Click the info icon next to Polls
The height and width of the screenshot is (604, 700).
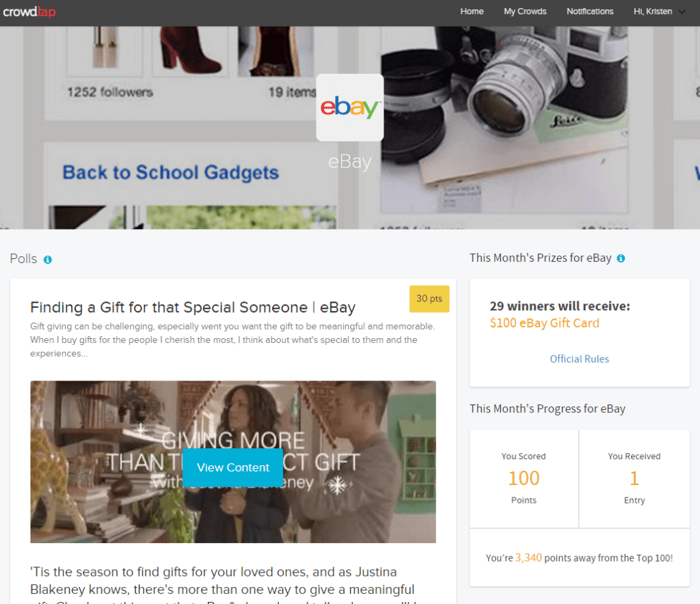tap(48, 260)
